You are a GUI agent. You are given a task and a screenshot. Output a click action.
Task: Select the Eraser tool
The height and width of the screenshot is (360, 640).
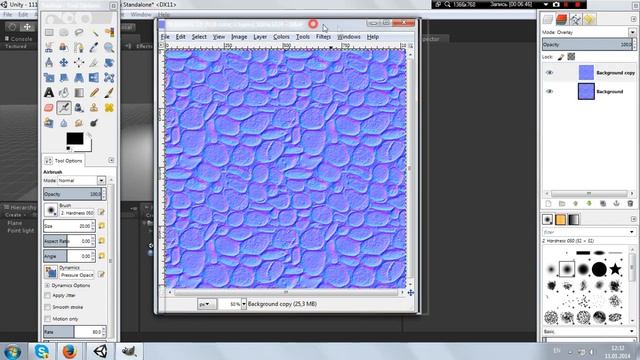(49, 108)
